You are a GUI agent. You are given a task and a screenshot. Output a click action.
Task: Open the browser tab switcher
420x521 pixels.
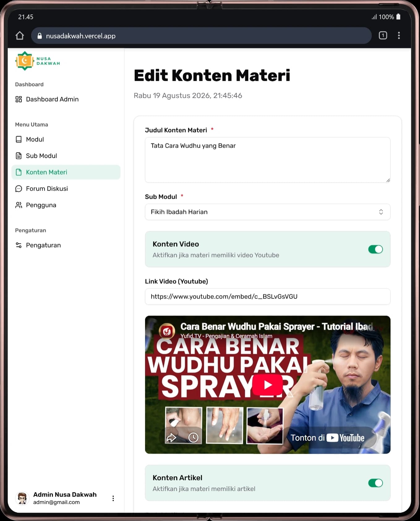383,36
